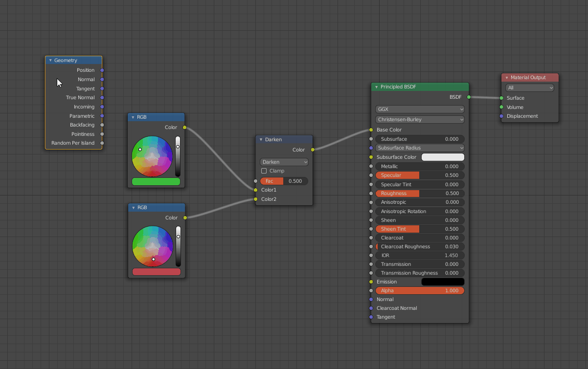
Task: Click the Anisotropic Rotation value field
Action: point(420,212)
